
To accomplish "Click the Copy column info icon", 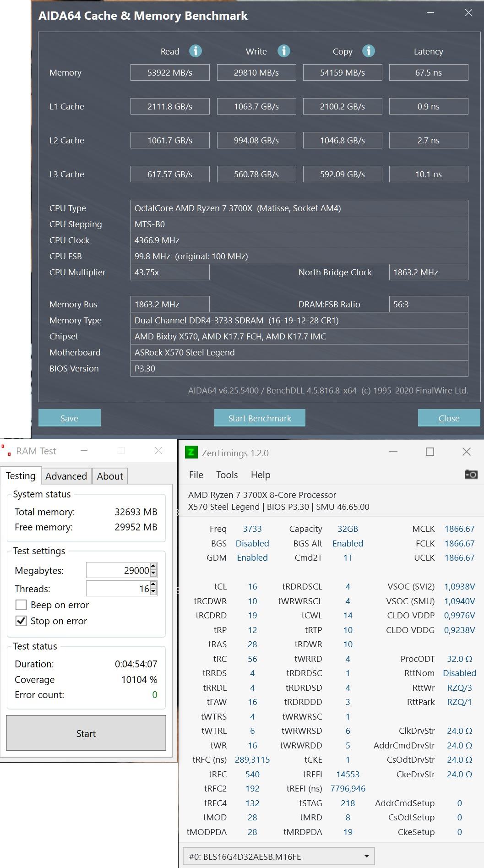I will (x=369, y=51).
